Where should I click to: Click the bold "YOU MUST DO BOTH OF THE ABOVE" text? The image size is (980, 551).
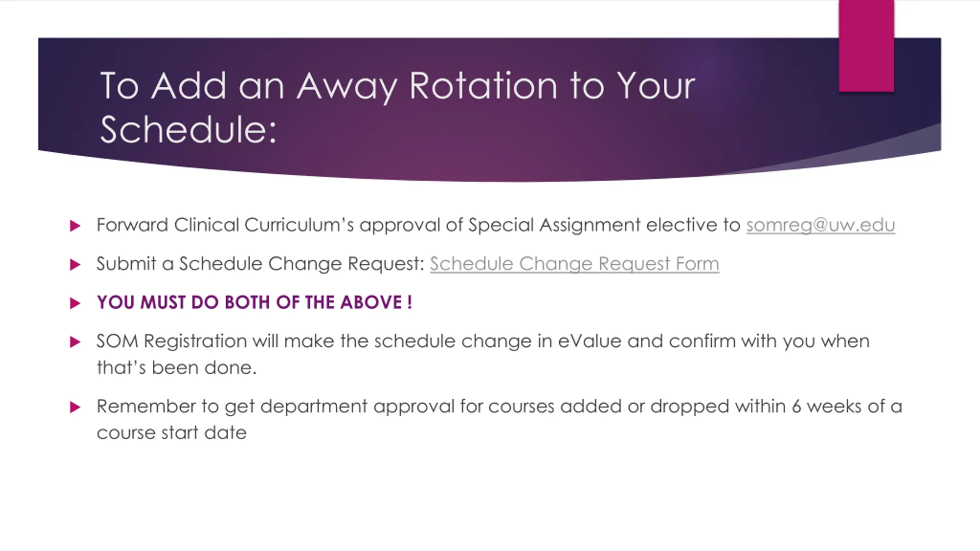[254, 302]
